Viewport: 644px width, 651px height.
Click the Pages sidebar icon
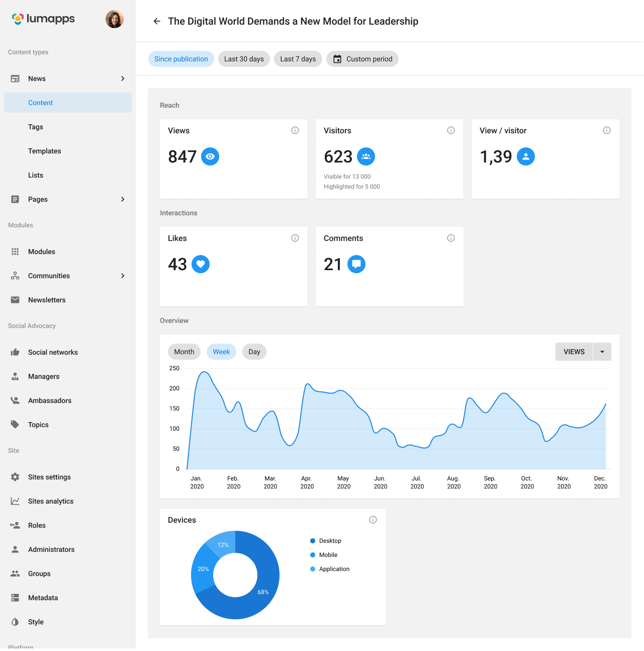point(15,199)
